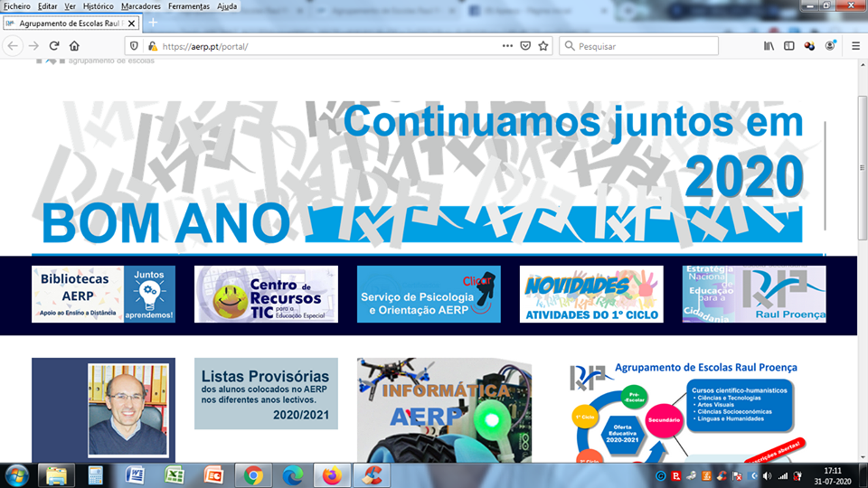Launch Calculator from taskbar

95,476
